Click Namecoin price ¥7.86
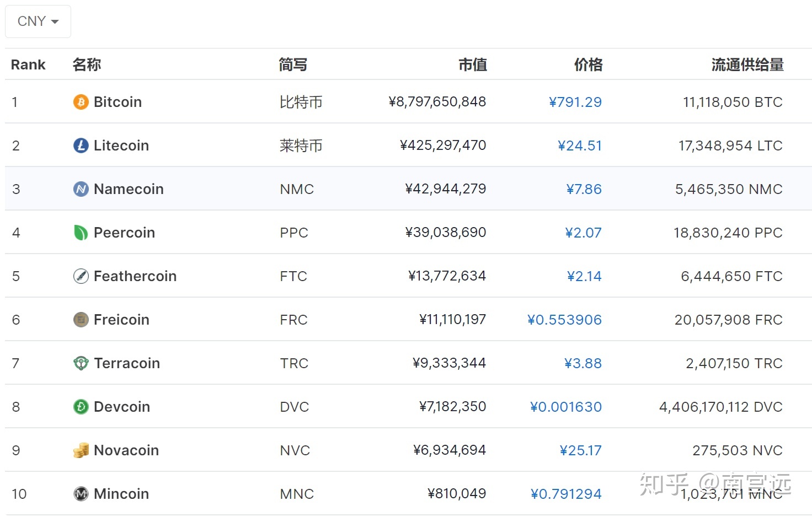Screen dimensions: 812x517 click(x=584, y=189)
